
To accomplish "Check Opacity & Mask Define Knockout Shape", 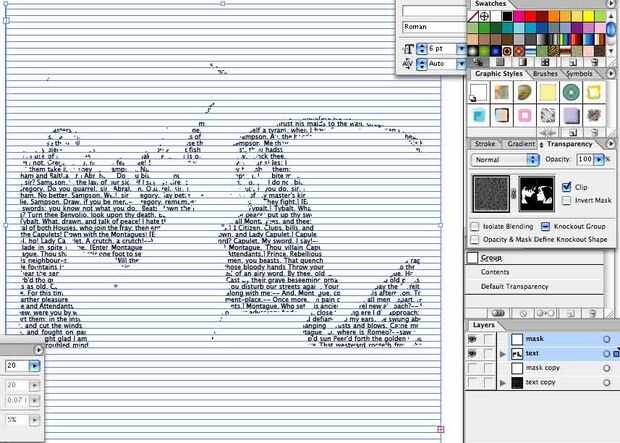I will click(x=475, y=240).
